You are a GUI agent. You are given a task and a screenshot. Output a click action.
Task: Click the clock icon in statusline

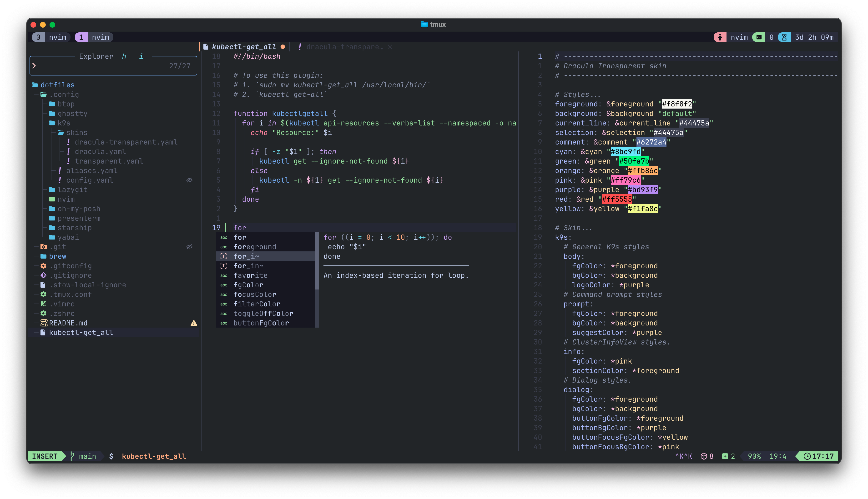[x=807, y=456]
